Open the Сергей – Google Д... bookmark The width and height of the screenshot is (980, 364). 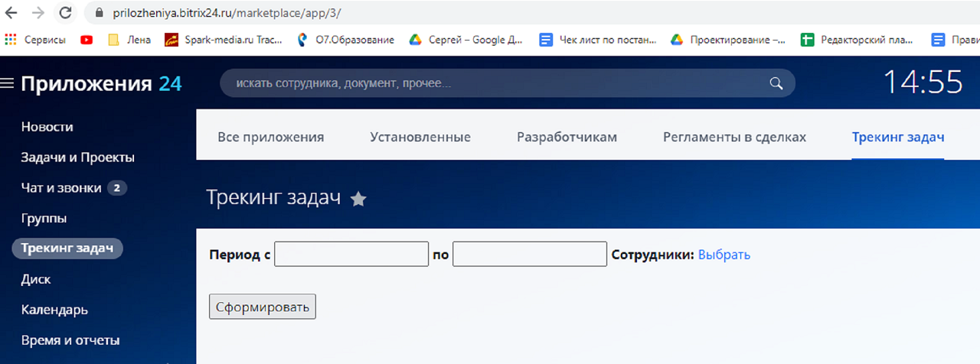pyautogui.click(x=467, y=40)
